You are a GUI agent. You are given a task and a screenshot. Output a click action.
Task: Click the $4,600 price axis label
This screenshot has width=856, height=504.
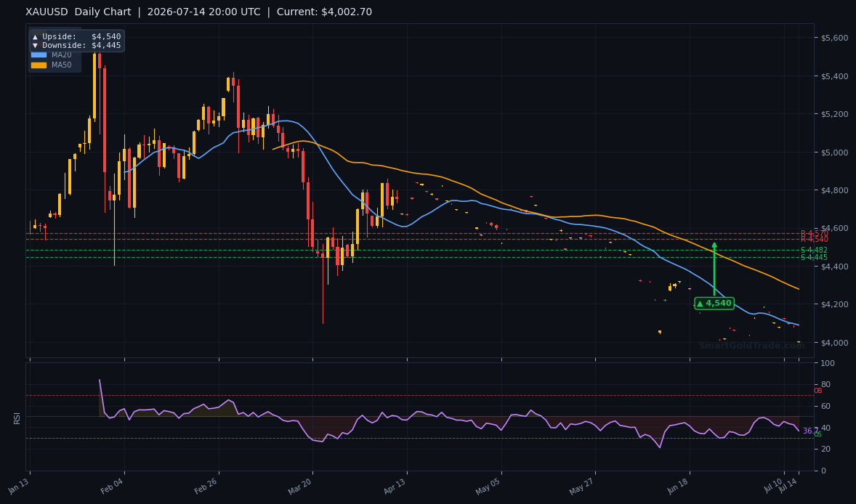[x=835, y=229]
